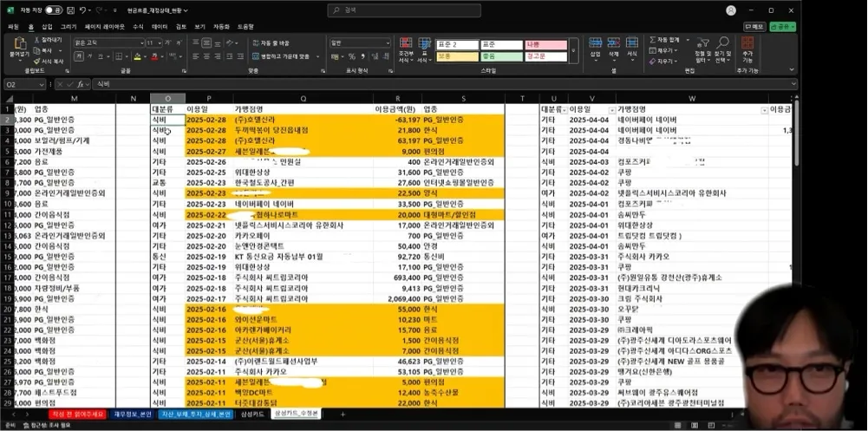Click the 잘라내기 cut scissors button
Image resolution: width=868 pixels, height=431 pixels.
[49, 41]
